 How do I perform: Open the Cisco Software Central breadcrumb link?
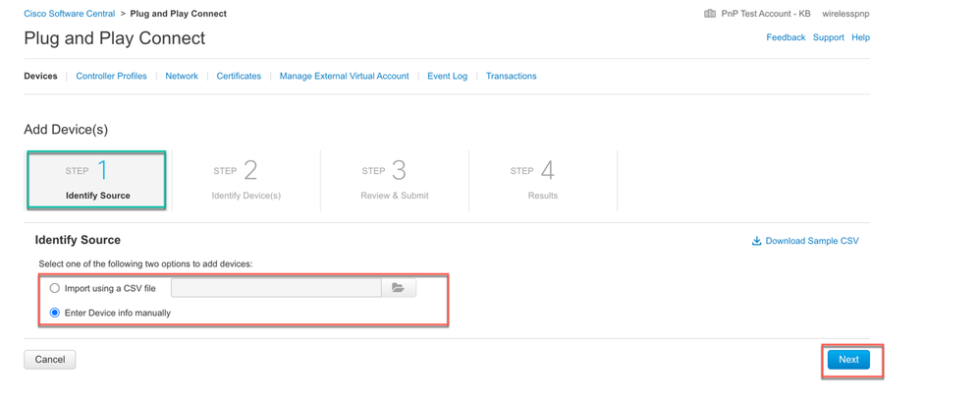pos(70,13)
